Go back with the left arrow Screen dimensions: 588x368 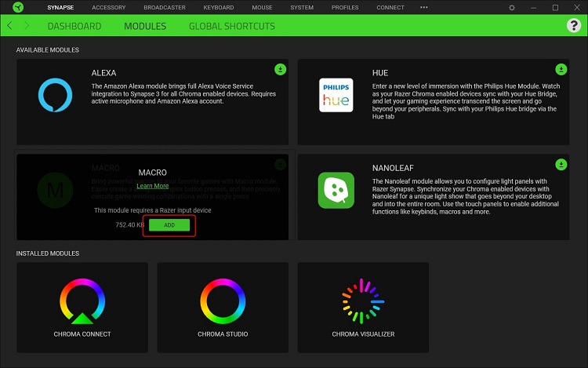click(9, 26)
